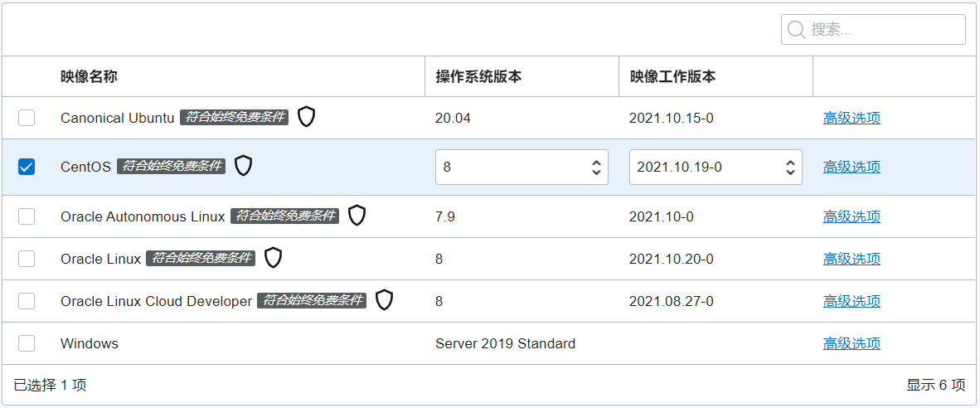Click shield icon for Oracle Linux Cloud Developer
The width and height of the screenshot is (980, 408).
tap(385, 300)
